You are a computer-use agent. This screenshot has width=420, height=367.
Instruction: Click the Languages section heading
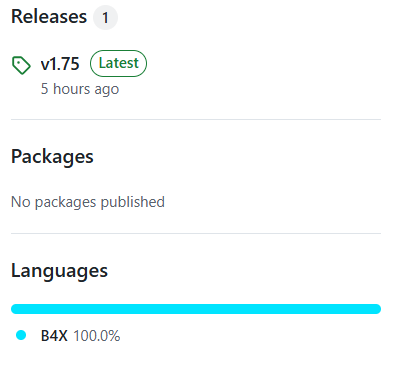click(60, 270)
